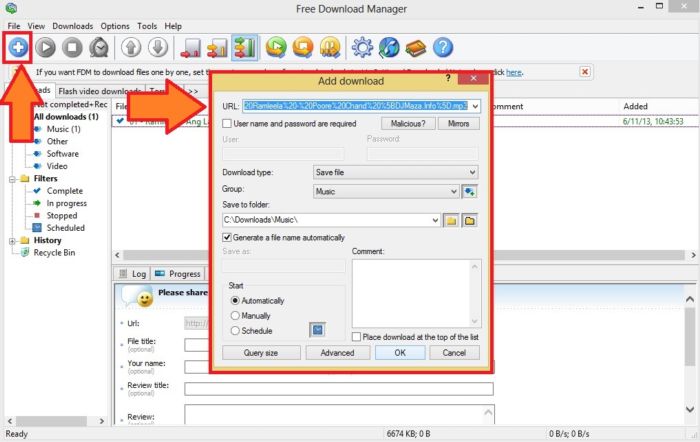Click the Log tab icon in bottom panel

(123, 274)
